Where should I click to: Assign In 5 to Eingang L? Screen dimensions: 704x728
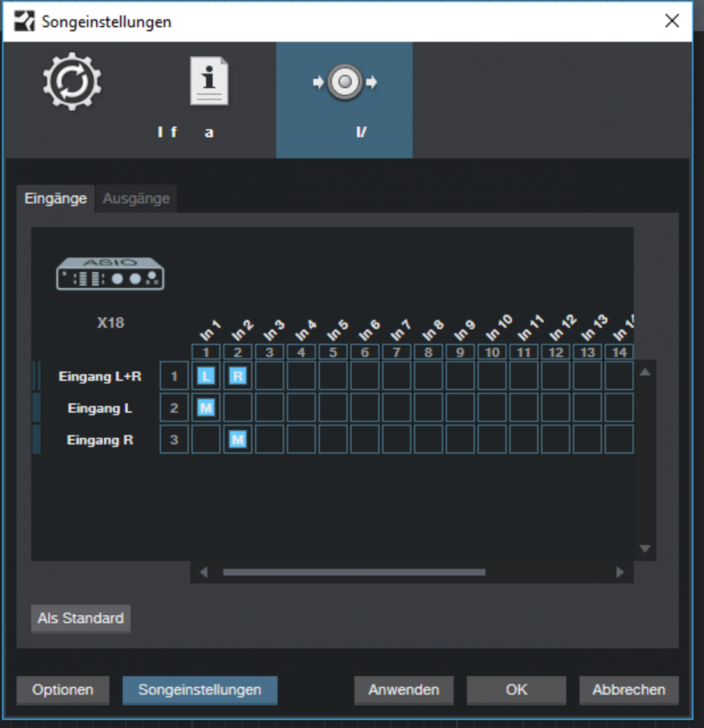pos(333,408)
